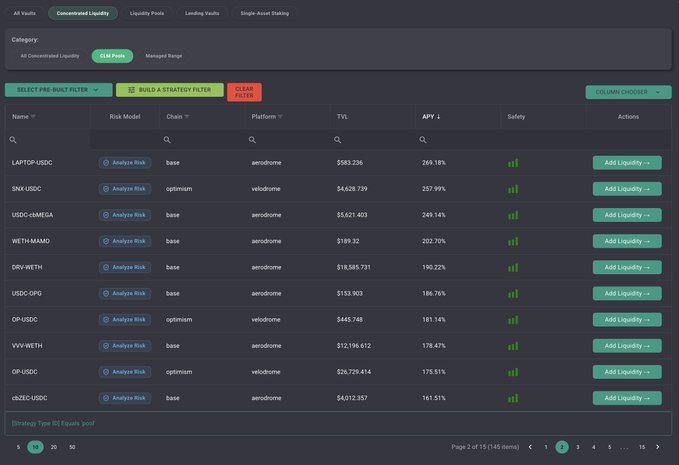679x465 pixels.
Task: Switch to All Vaults tab
Action: point(25,13)
